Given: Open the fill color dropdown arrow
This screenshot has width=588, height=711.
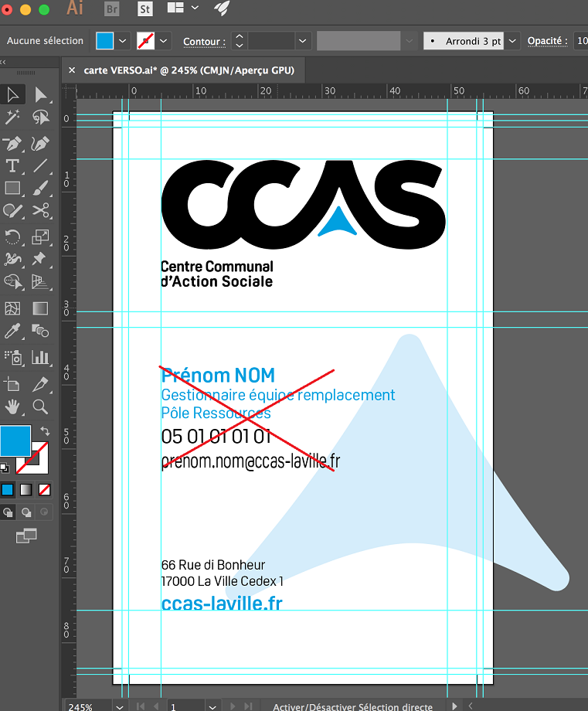Looking at the screenshot, I should [x=123, y=41].
